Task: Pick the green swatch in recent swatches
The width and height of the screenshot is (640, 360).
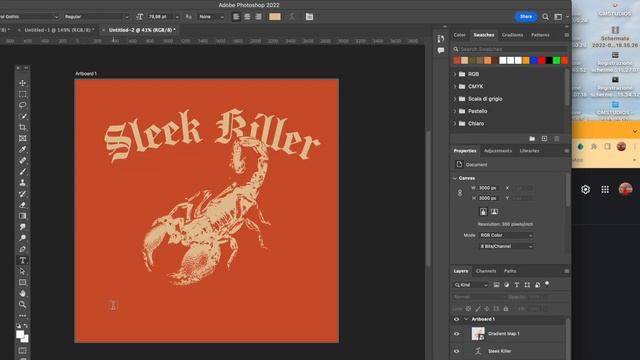Action: [556, 60]
